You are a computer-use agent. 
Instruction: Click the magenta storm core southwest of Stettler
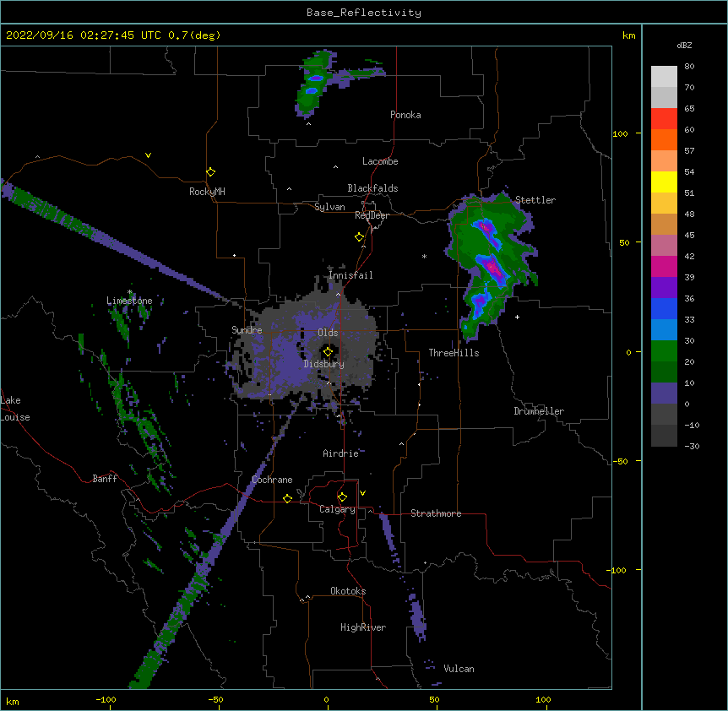pyautogui.click(x=493, y=269)
